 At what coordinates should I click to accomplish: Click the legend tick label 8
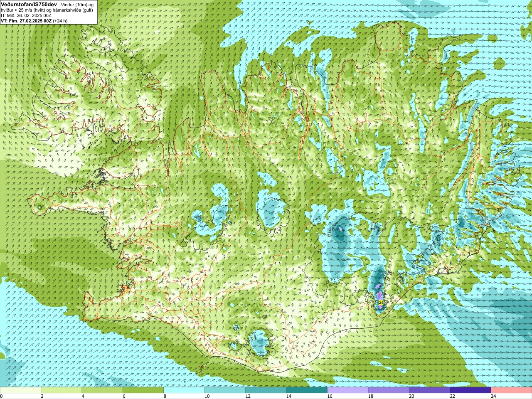pos(165,396)
